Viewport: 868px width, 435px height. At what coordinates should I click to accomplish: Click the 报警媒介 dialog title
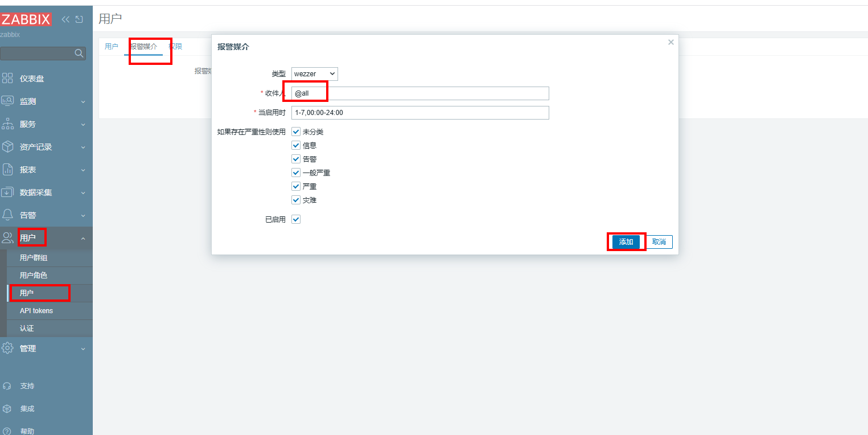(x=233, y=47)
